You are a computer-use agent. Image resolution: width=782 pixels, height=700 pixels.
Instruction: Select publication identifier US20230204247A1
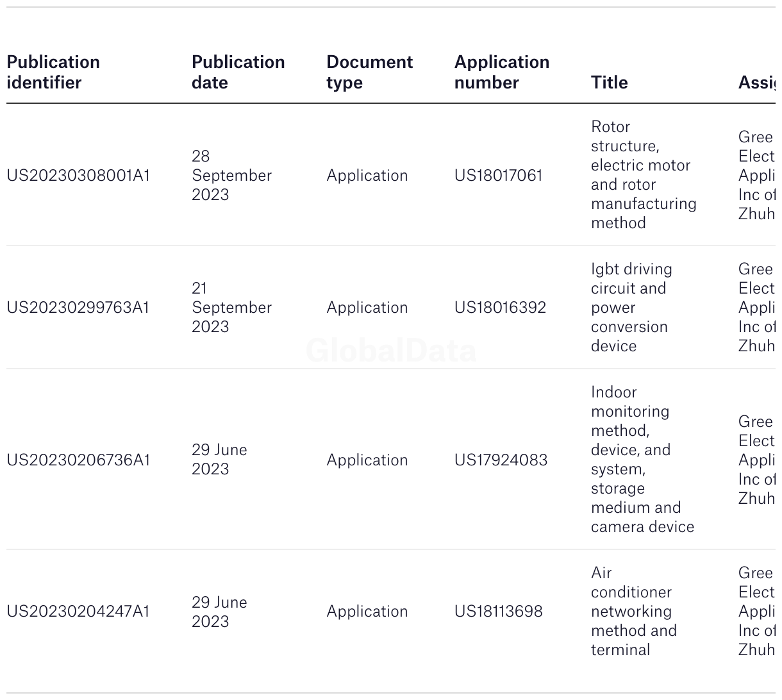78,612
